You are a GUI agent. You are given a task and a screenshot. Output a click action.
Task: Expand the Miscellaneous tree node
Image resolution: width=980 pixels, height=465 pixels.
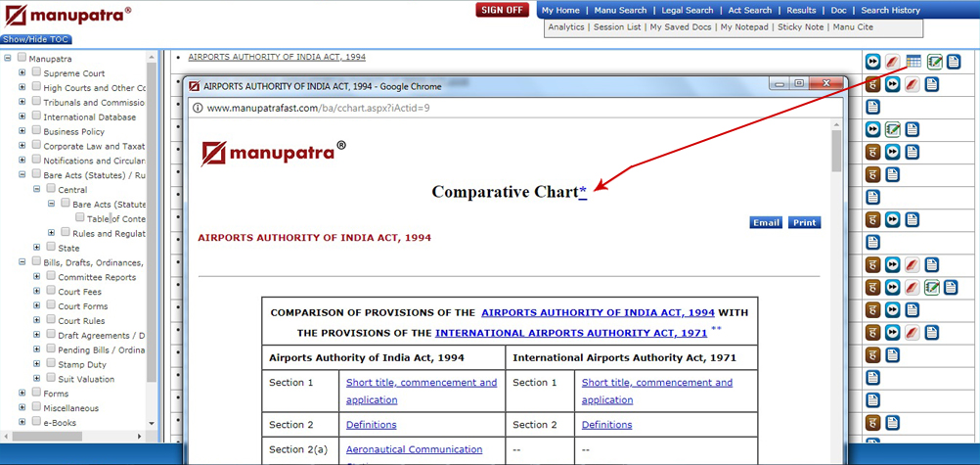pos(22,407)
